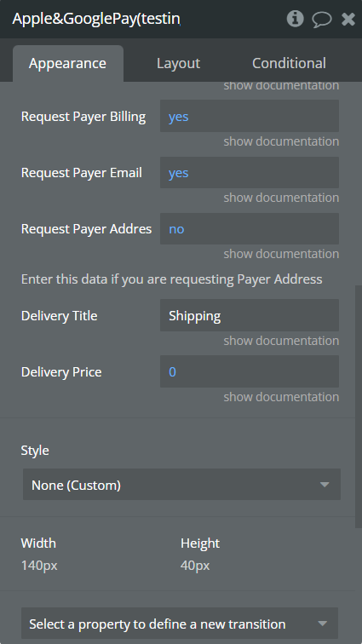Select the Appearance tab
362x644 pixels.
(68, 63)
